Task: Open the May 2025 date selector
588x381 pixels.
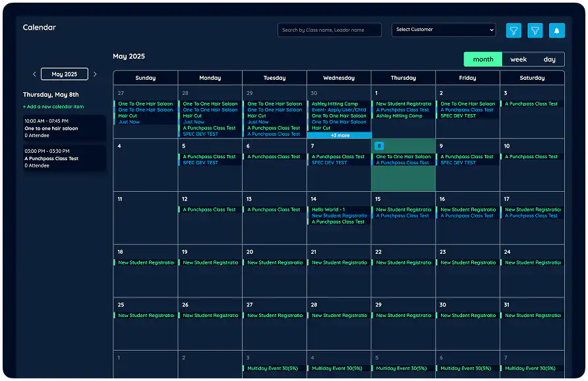Action: [64, 74]
